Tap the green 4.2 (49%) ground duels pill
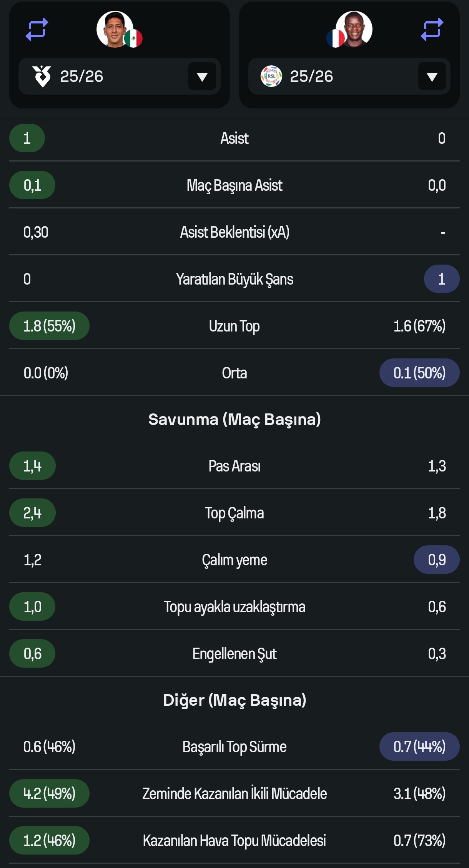This screenshot has width=469, height=868. coord(49,793)
